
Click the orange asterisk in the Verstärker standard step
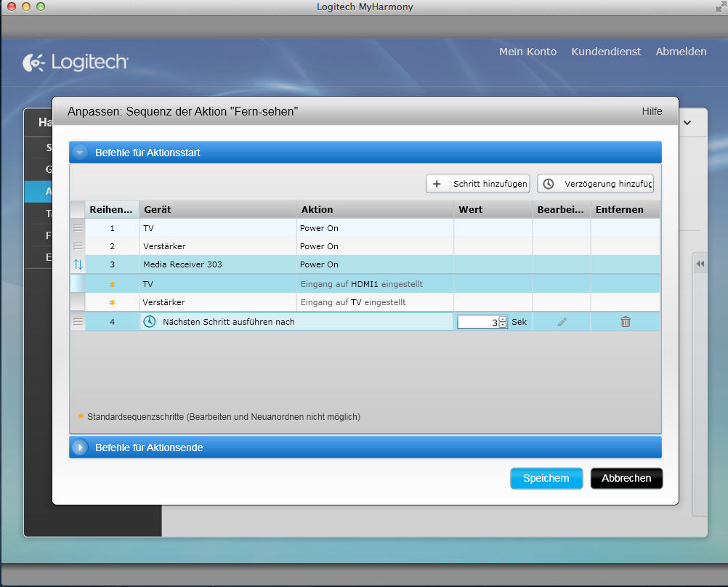(112, 303)
